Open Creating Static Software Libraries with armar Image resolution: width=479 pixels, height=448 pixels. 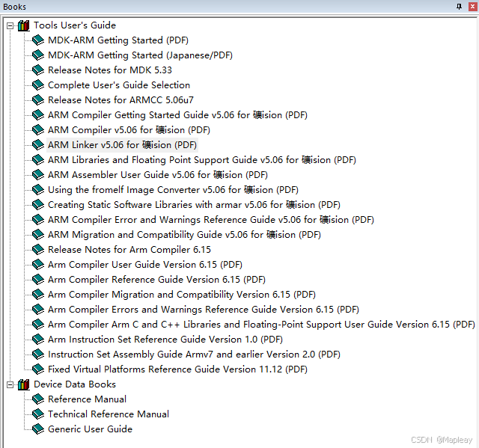194,205
